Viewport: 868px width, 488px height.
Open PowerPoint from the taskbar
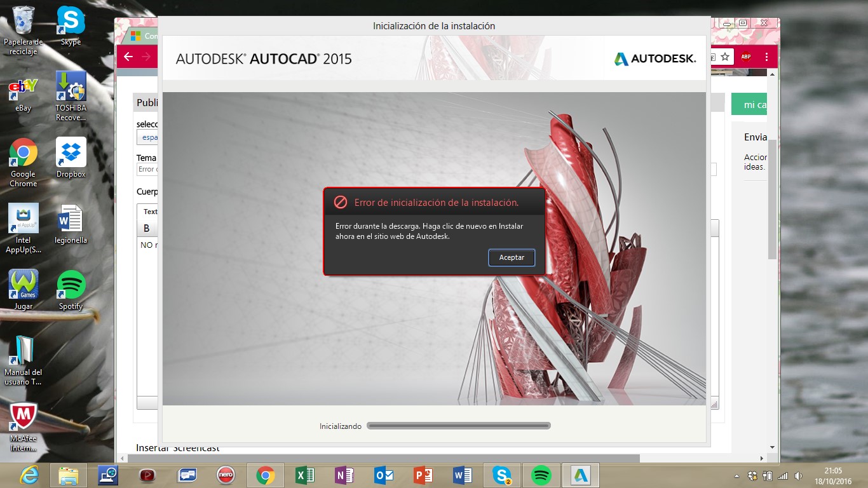click(423, 475)
